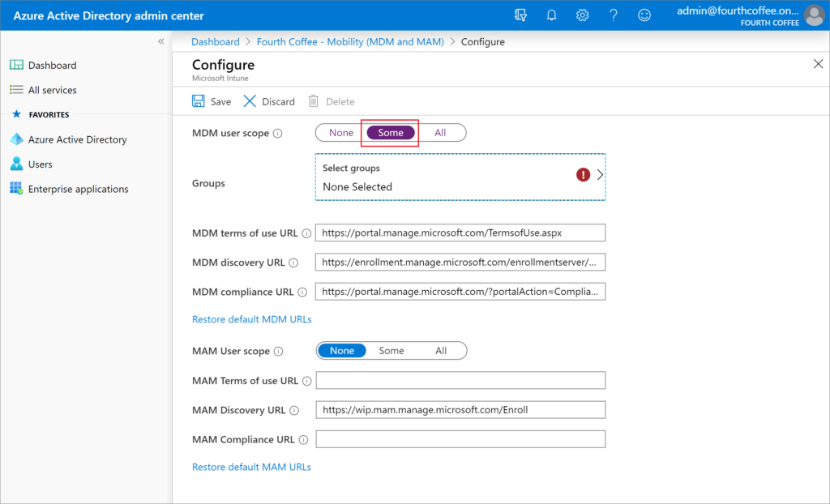The width and height of the screenshot is (830, 504).
Task: Click the Dashboard icon in sidebar
Action: 16,65
